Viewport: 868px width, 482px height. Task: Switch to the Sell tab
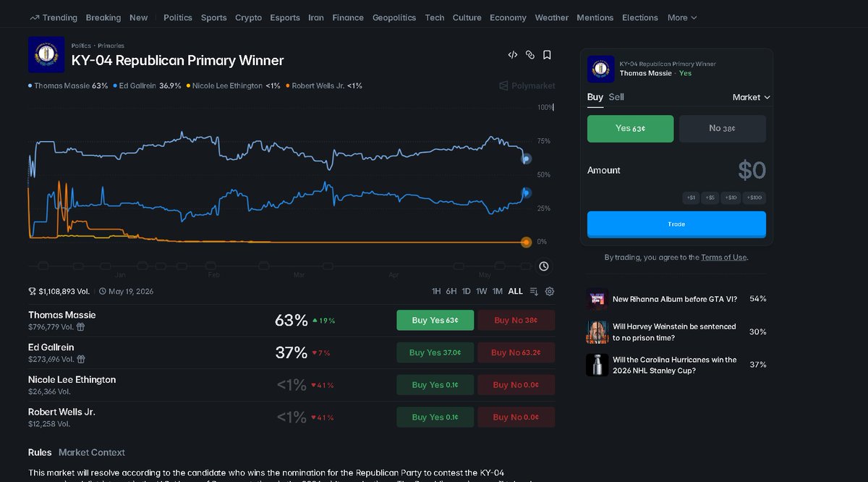tap(616, 97)
